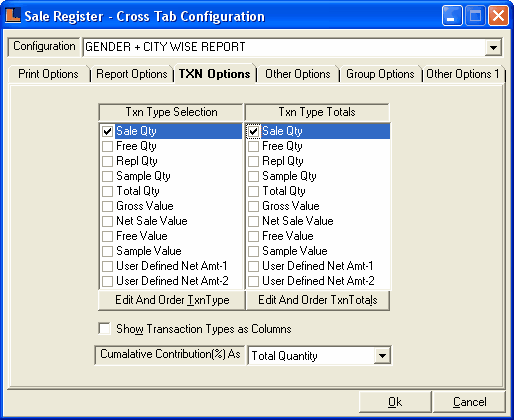Check User Defined Net Amt-2 in Txn Type Selection
Viewport: 514px width, 420px height.
(107, 281)
